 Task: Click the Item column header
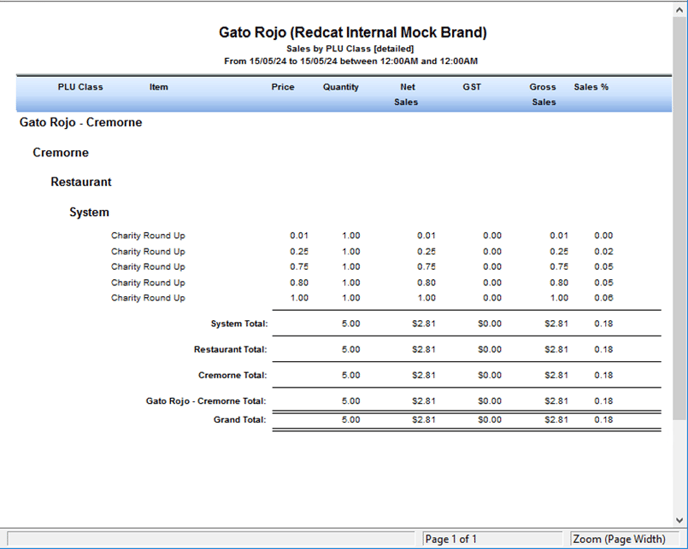pos(158,87)
